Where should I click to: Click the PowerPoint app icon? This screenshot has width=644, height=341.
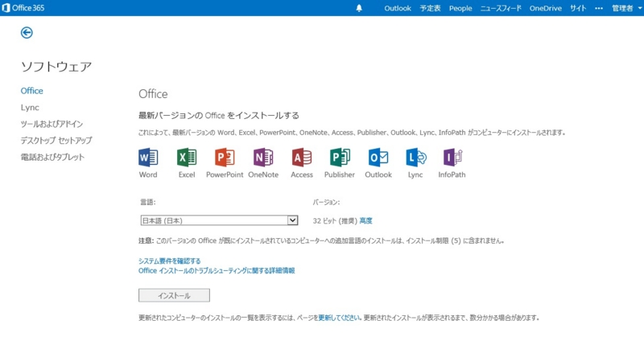click(225, 157)
